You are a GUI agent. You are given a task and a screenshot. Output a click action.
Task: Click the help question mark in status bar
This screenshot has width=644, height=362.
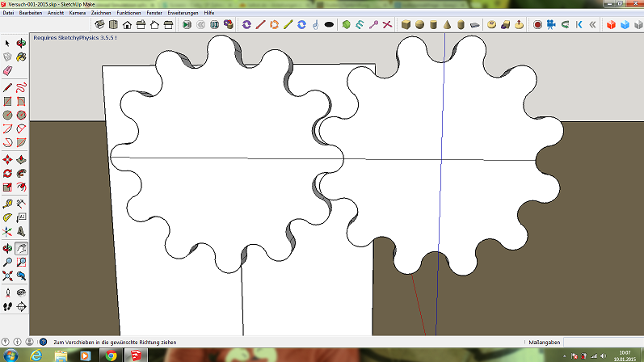coord(44,342)
